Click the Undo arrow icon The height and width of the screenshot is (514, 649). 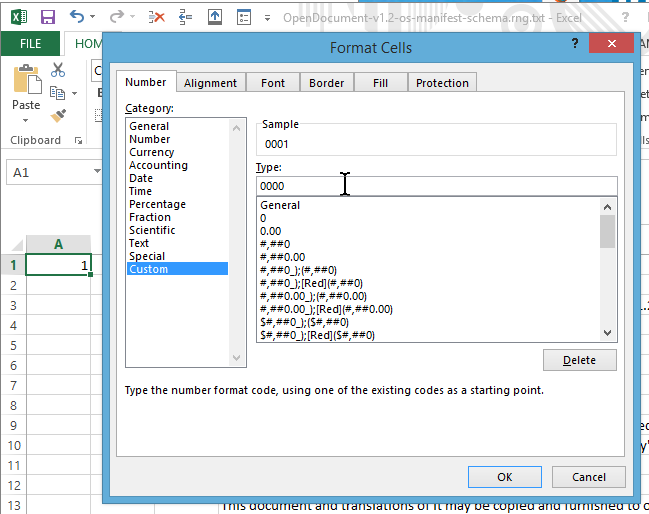pos(77,17)
